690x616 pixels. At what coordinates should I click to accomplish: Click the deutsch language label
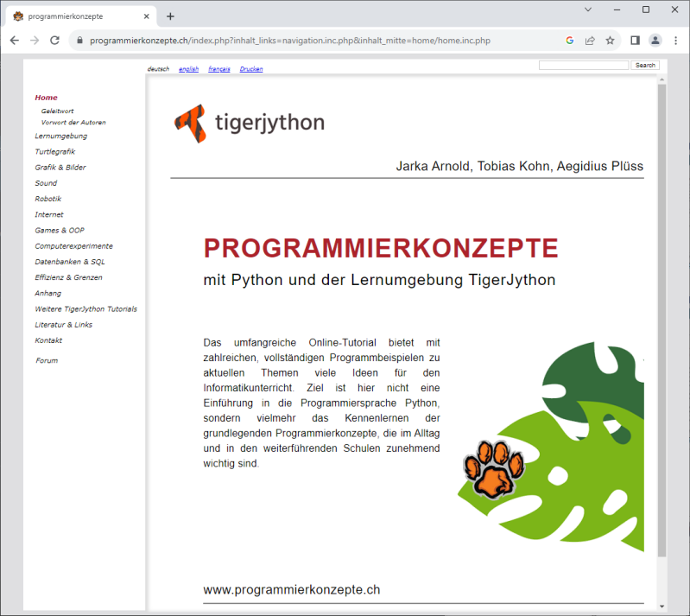[158, 69]
